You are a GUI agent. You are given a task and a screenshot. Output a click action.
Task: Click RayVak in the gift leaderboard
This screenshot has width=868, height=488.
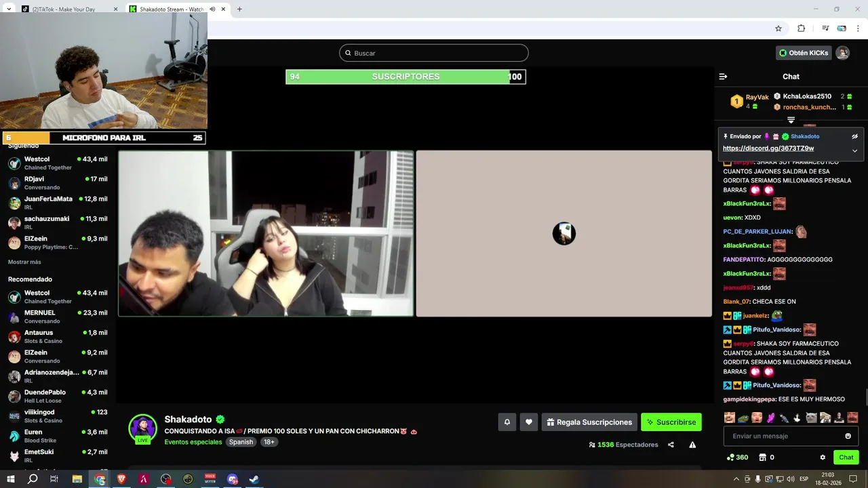[x=757, y=97]
